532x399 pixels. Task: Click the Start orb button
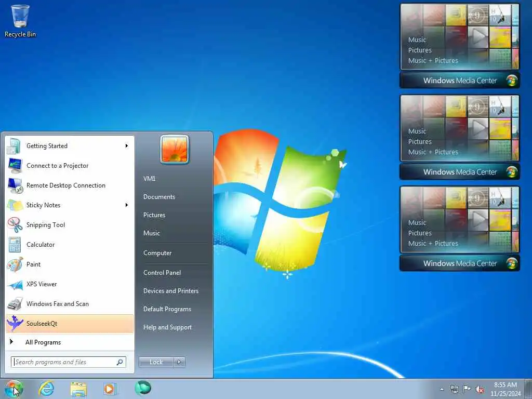pos(14,389)
